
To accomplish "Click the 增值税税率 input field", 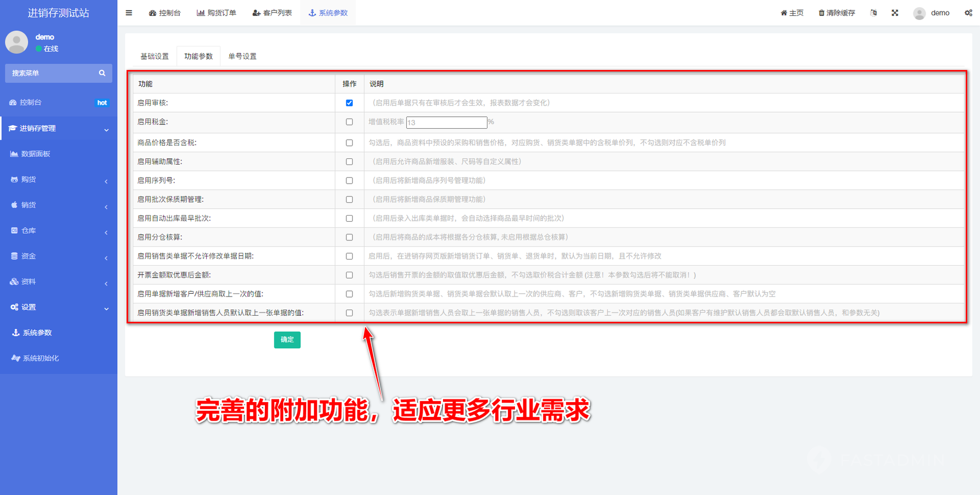I will pyautogui.click(x=446, y=123).
